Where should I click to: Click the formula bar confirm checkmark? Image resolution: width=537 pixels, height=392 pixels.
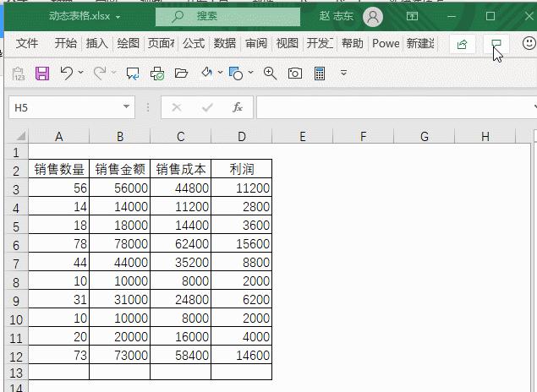[x=207, y=107]
